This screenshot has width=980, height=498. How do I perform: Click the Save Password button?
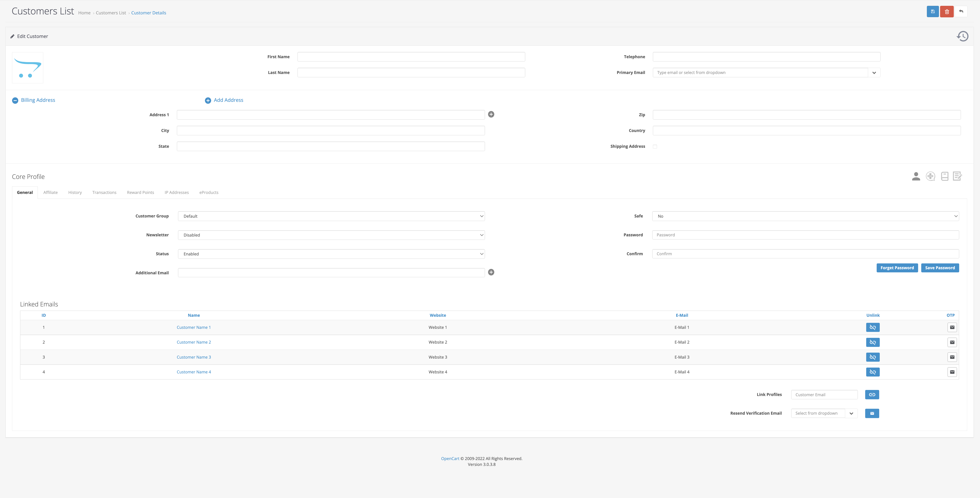click(940, 268)
